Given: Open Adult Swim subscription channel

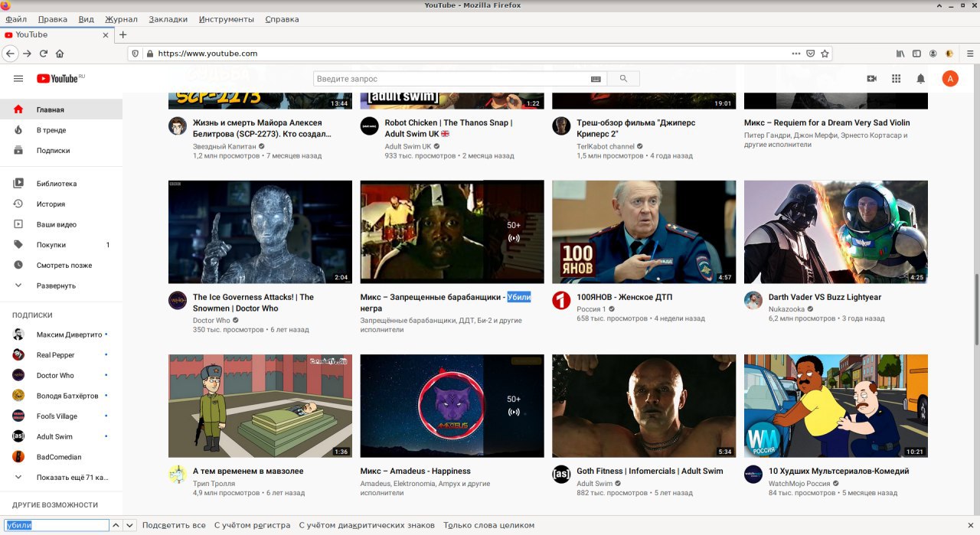Looking at the screenshot, I should click(x=61, y=436).
